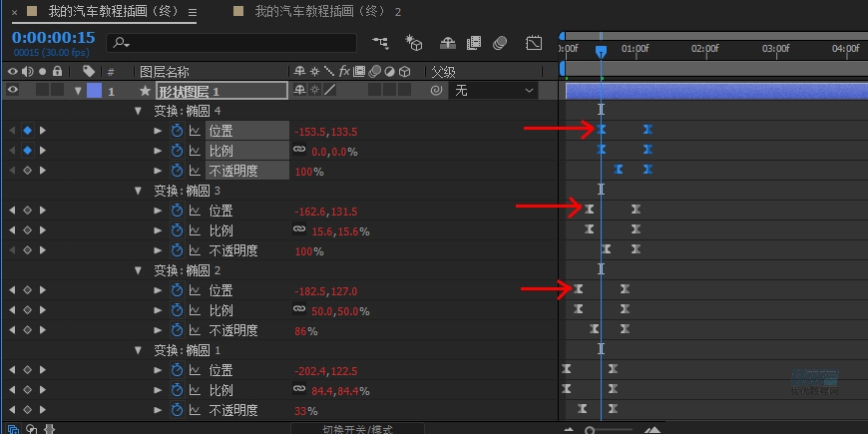Image resolution: width=868 pixels, height=434 pixels.
Task: Include 椭圆 3 比例 in graph editor
Action: pos(195,230)
